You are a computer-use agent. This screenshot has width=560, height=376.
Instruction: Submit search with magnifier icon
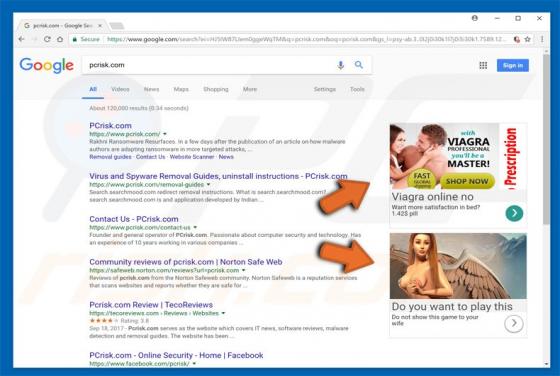tap(359, 65)
